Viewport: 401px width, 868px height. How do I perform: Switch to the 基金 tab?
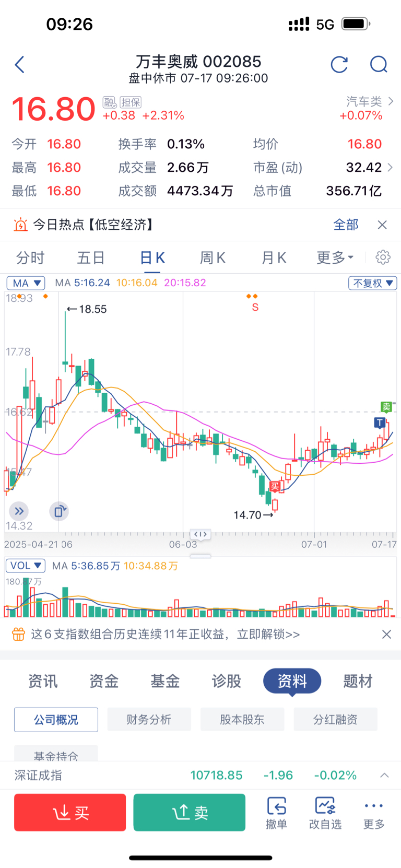point(165,681)
